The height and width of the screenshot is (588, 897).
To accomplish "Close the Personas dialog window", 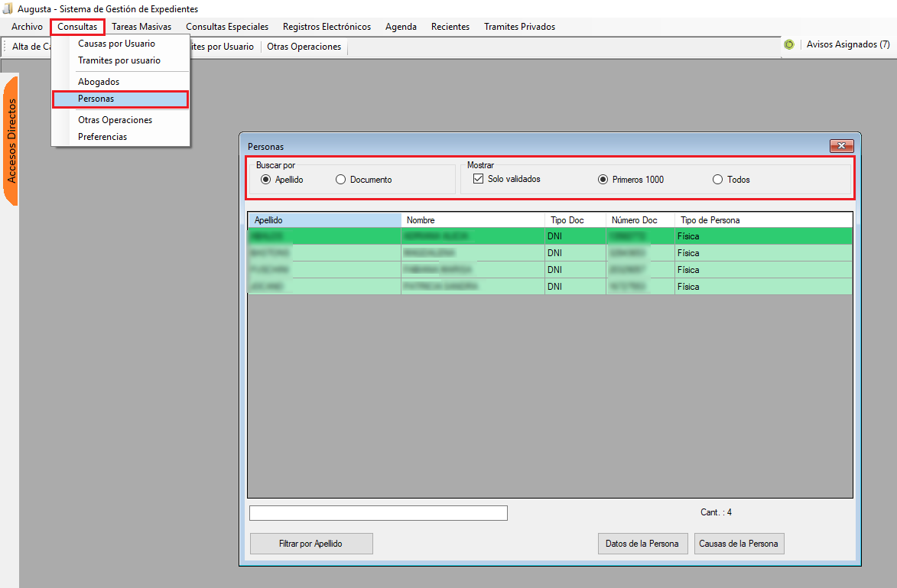I will (x=841, y=146).
